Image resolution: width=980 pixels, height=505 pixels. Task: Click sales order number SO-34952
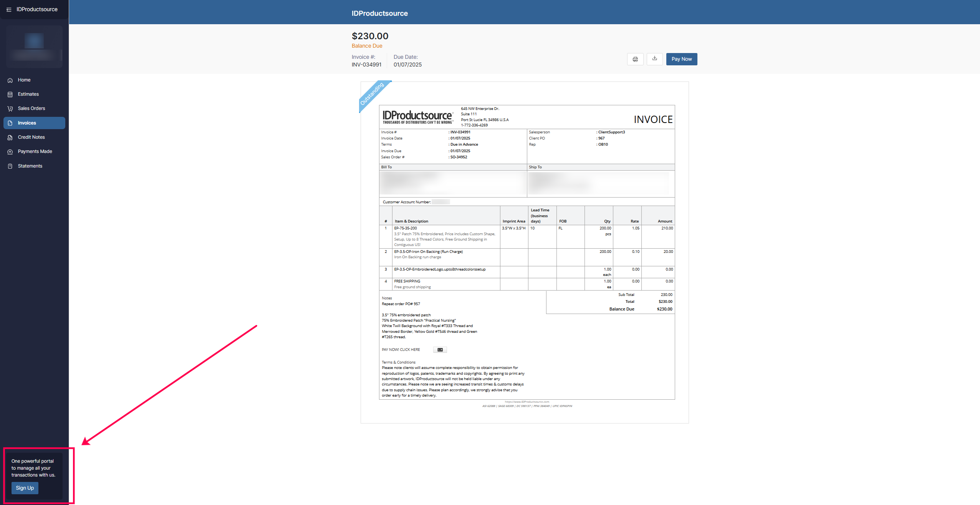click(459, 157)
